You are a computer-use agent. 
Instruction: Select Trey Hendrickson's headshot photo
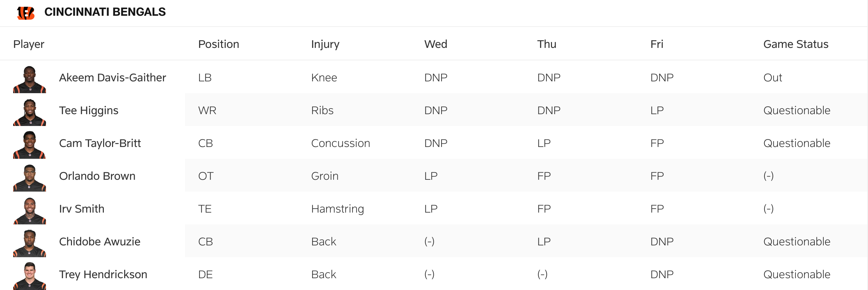coord(30,276)
